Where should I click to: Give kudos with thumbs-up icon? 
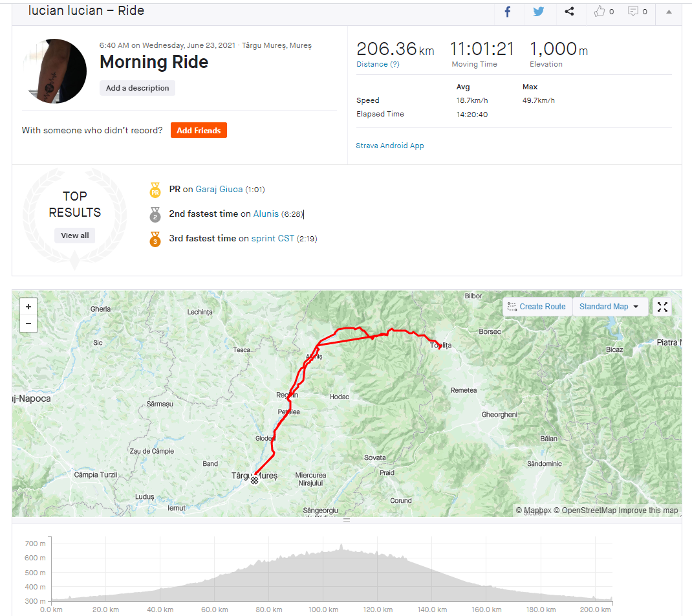click(600, 12)
